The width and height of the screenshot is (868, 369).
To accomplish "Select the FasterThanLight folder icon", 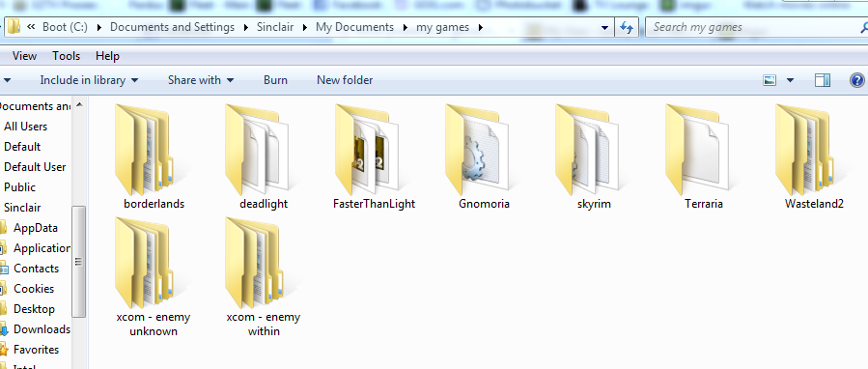I will point(367,150).
